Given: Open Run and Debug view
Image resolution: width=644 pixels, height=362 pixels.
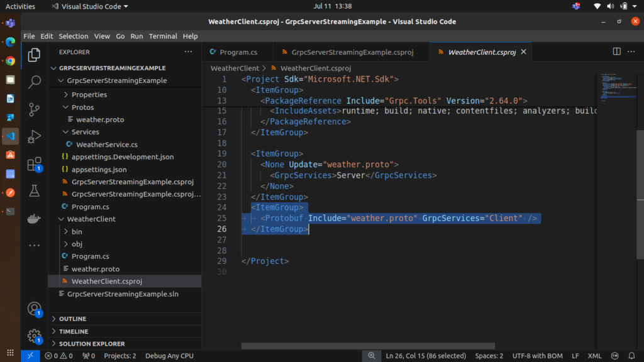Looking at the screenshot, I should 35,136.
